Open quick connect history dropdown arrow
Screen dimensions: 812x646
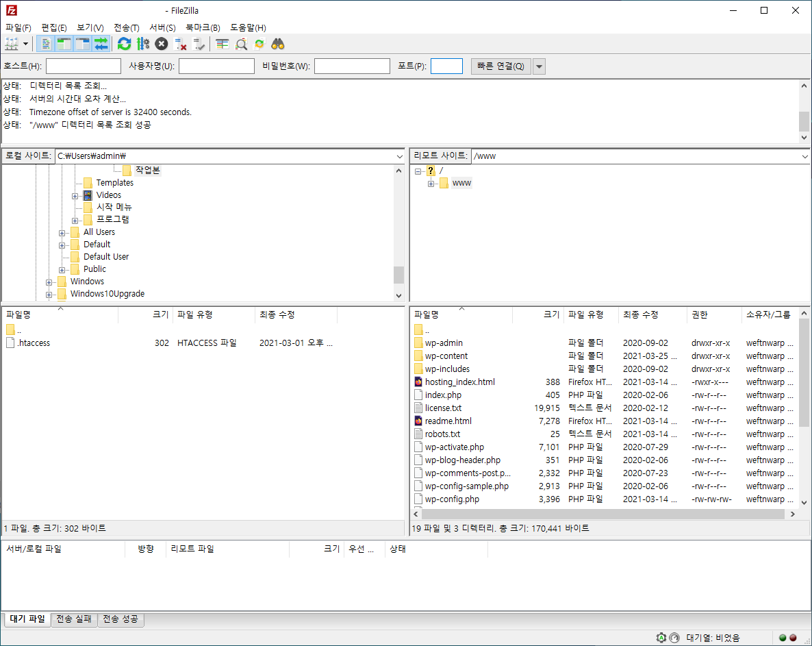click(x=539, y=66)
